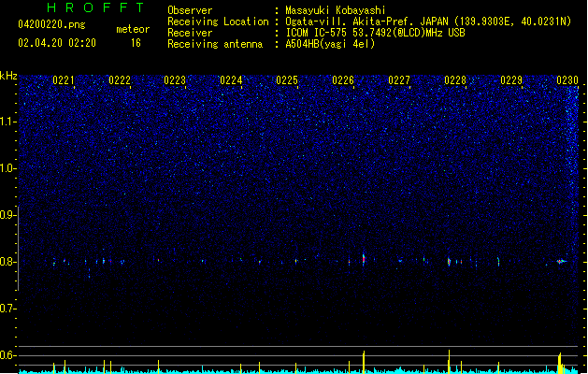Click the 1.0 kHz frequency axis label
Screen dimensions: 588x374
pyautogui.click(x=7, y=168)
